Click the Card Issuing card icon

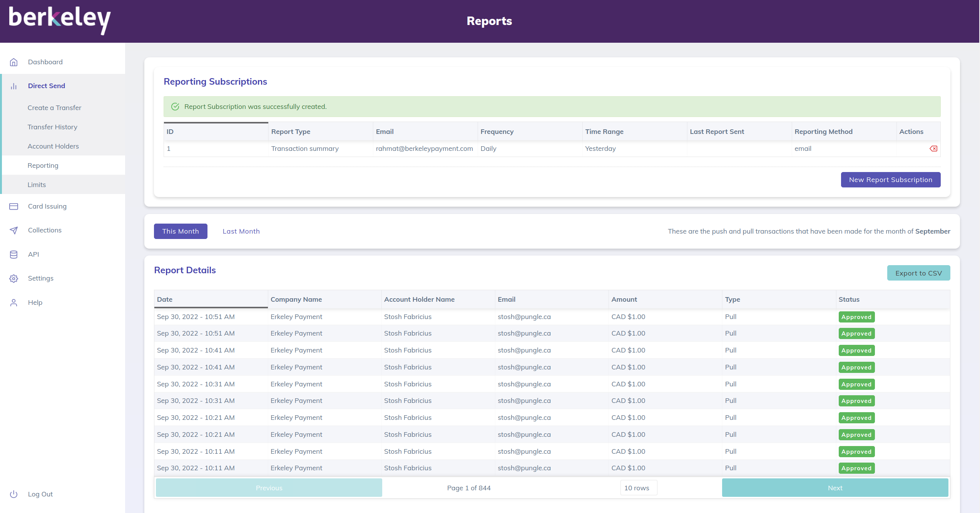point(14,207)
